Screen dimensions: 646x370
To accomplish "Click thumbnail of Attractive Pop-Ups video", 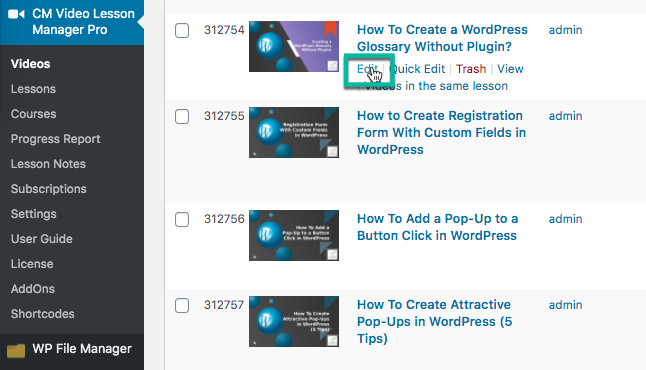I will coord(294,322).
